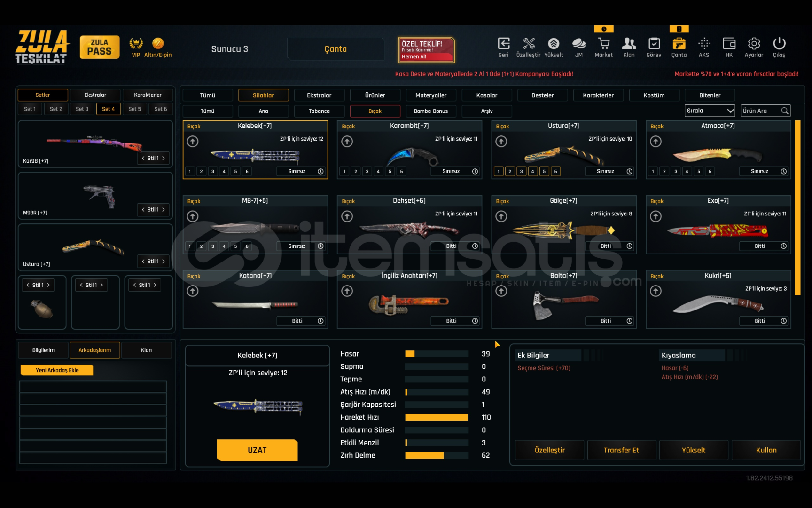
Task: Toggle slot 5 on the Ustura card
Action: click(544, 171)
